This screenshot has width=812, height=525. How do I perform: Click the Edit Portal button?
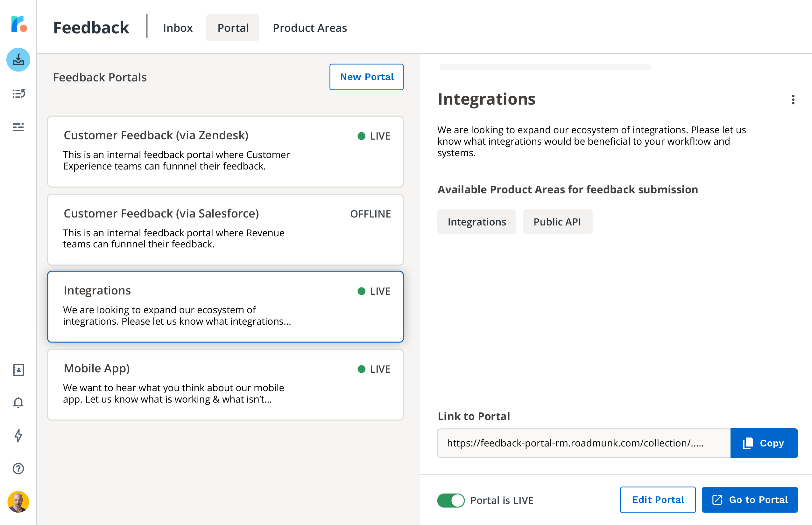658,500
